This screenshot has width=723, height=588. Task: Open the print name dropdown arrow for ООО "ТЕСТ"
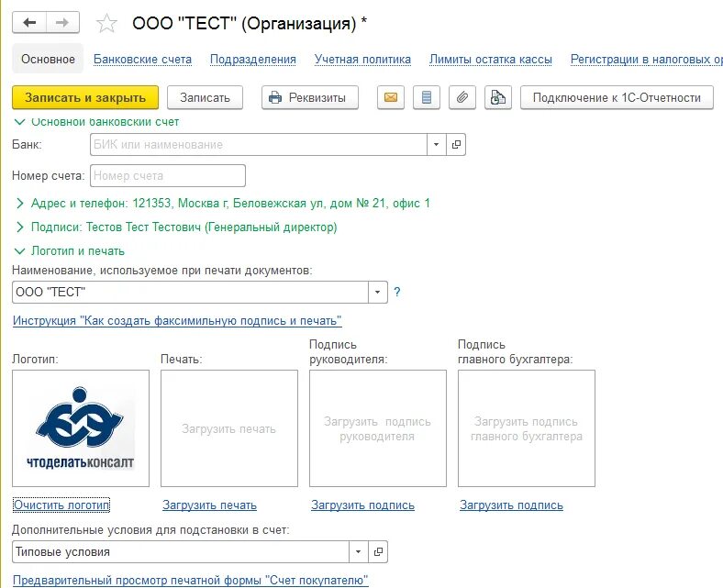coord(378,292)
